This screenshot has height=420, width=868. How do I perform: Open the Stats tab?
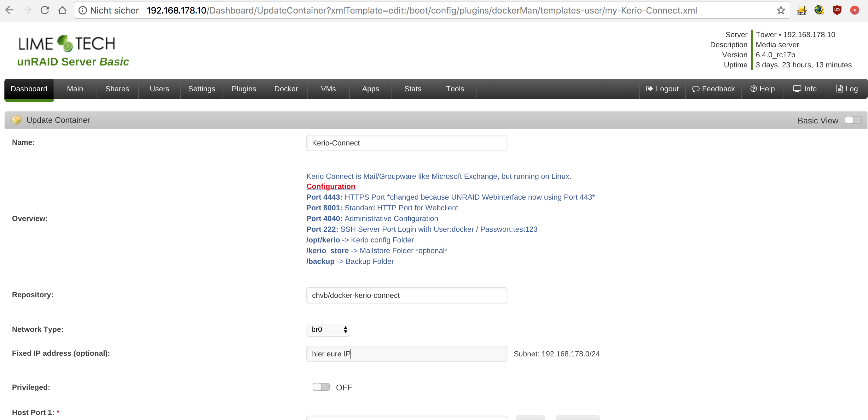pyautogui.click(x=413, y=89)
